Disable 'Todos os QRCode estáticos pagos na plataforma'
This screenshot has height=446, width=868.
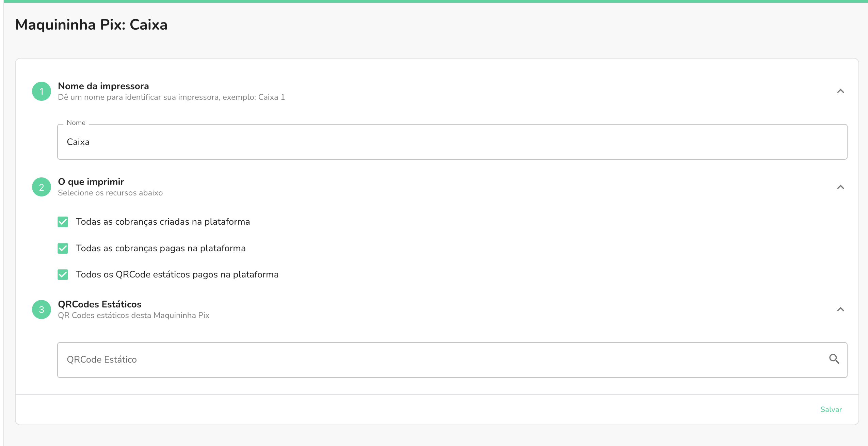point(63,275)
